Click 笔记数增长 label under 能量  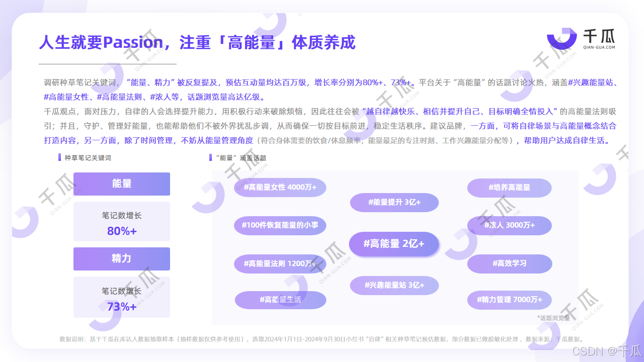click(x=122, y=216)
